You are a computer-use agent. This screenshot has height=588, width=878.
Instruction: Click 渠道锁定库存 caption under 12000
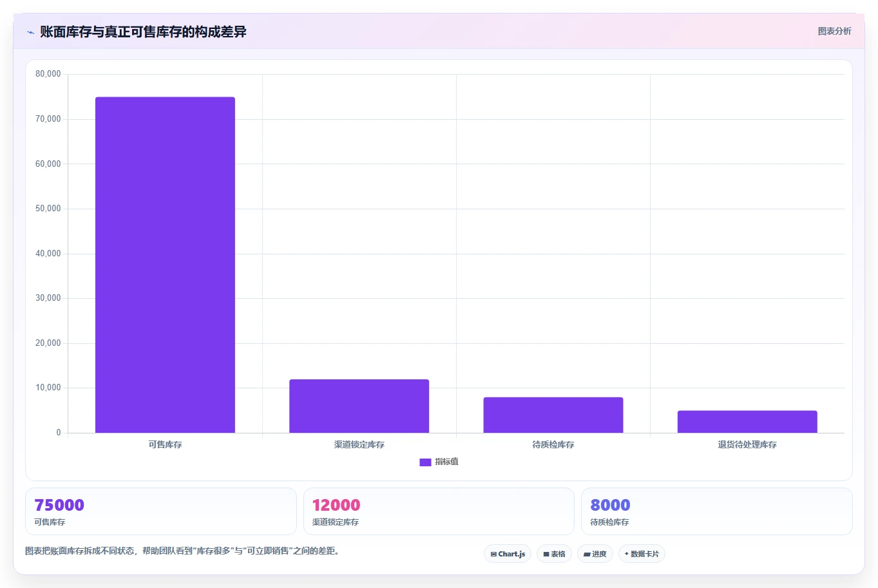[x=336, y=522]
